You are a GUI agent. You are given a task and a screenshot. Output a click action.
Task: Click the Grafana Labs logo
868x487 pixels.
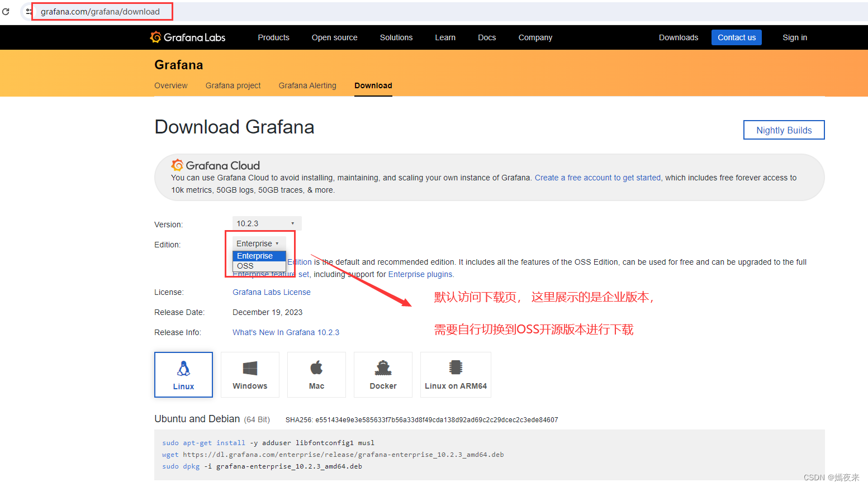[x=188, y=37]
